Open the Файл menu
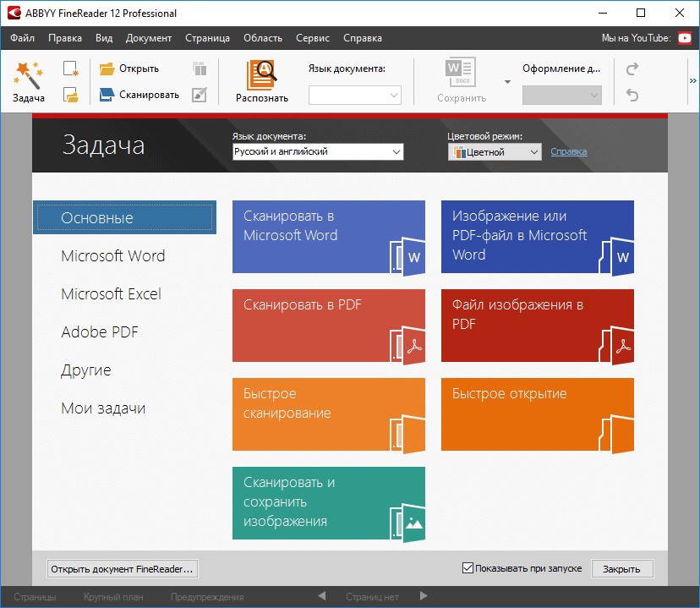The height and width of the screenshot is (608, 700). tap(22, 38)
